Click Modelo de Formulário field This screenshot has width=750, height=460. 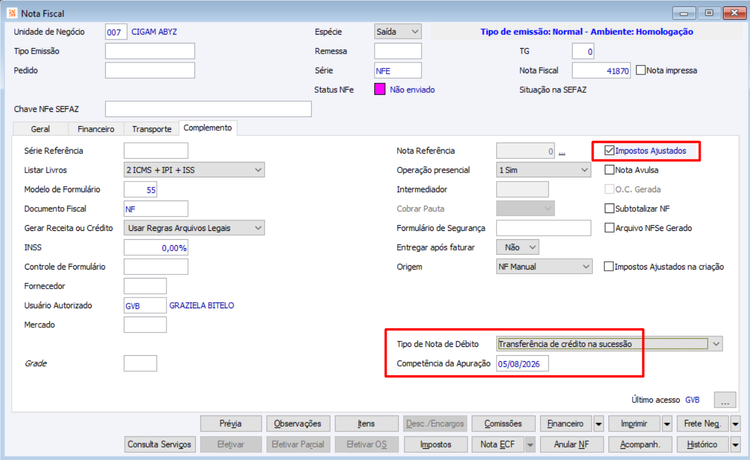(x=140, y=189)
